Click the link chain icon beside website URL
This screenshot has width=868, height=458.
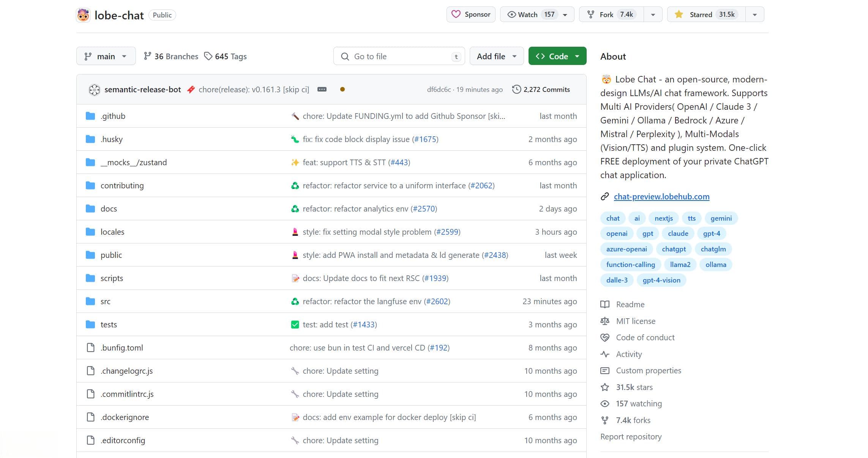[605, 196]
